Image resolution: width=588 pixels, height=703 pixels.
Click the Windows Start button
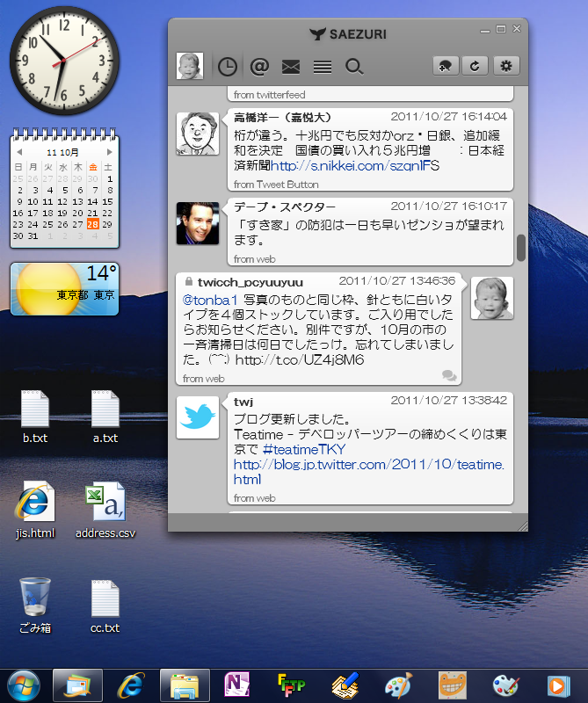pyautogui.click(x=24, y=684)
